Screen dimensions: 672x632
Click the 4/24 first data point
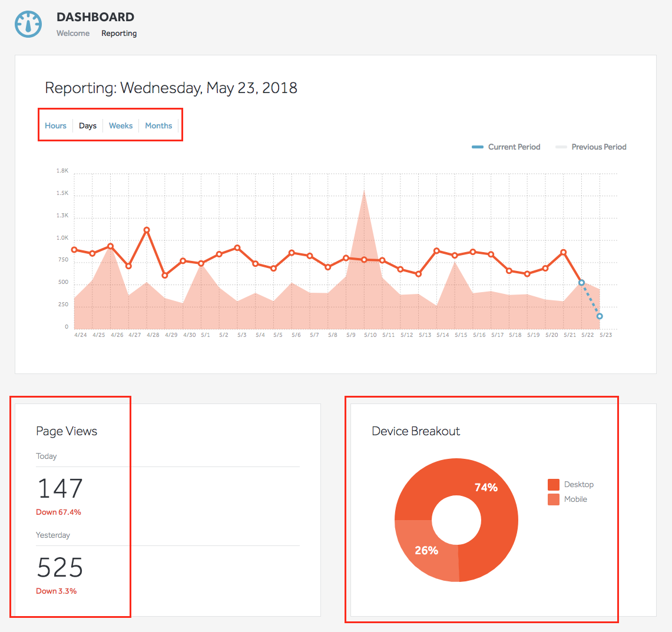pos(74,250)
